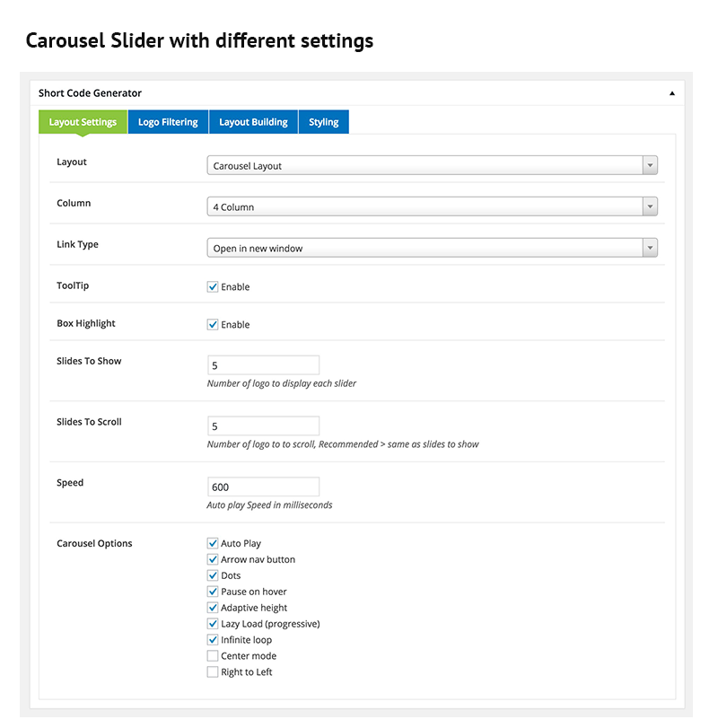Uncheck Lazy Load (progressive)
The image size is (718, 728).
point(213,624)
